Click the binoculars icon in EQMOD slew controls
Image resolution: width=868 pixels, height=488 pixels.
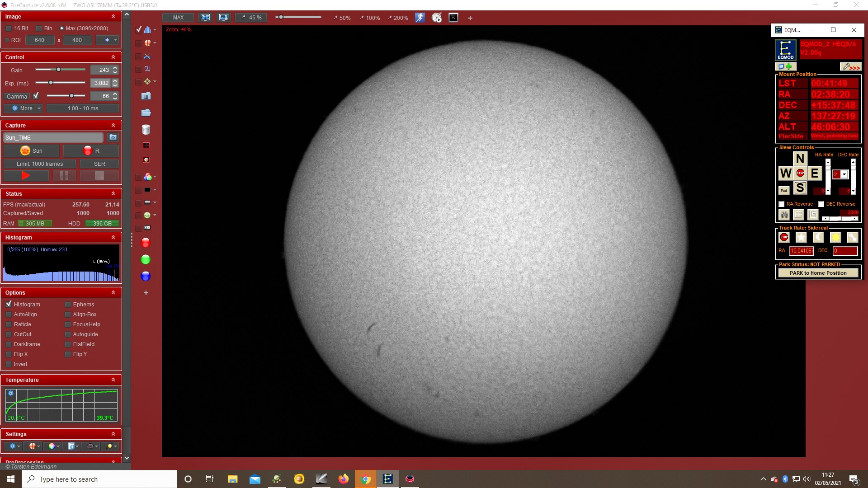point(784,215)
